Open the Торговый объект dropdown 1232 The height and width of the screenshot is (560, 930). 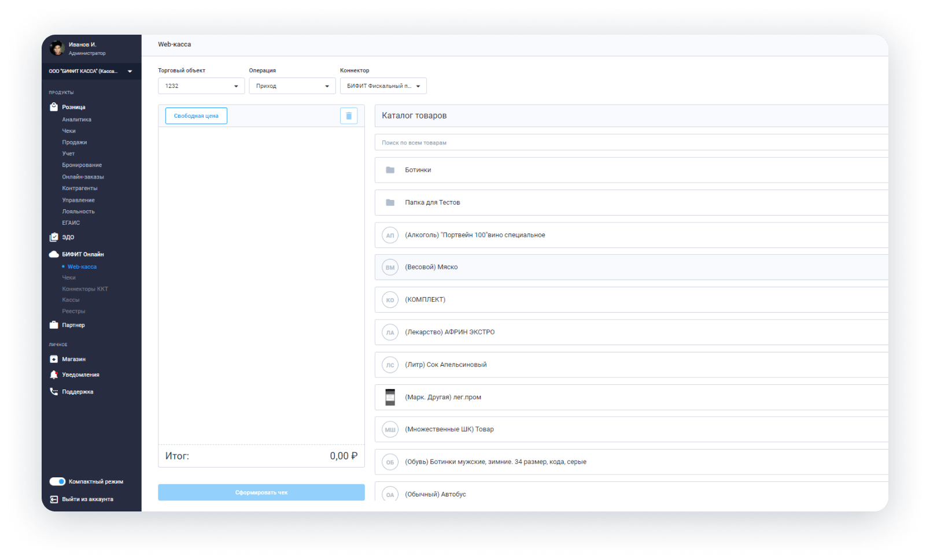[201, 86]
